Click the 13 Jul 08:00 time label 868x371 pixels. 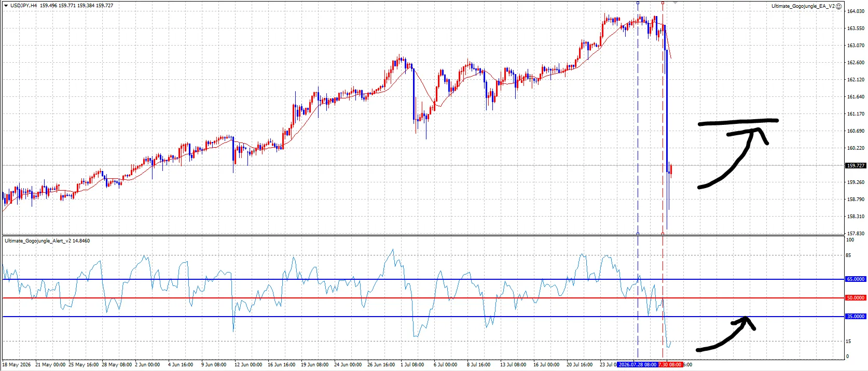click(513, 365)
